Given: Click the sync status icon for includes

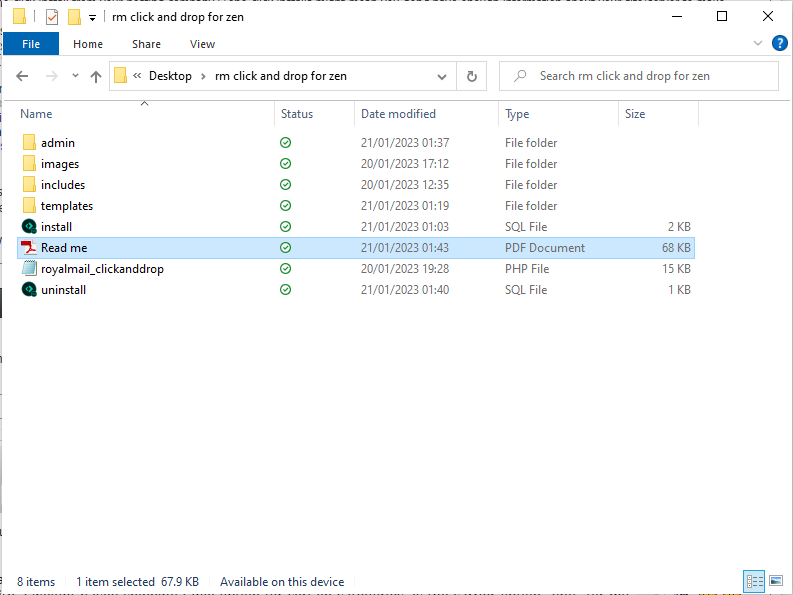Looking at the screenshot, I should click(x=285, y=185).
